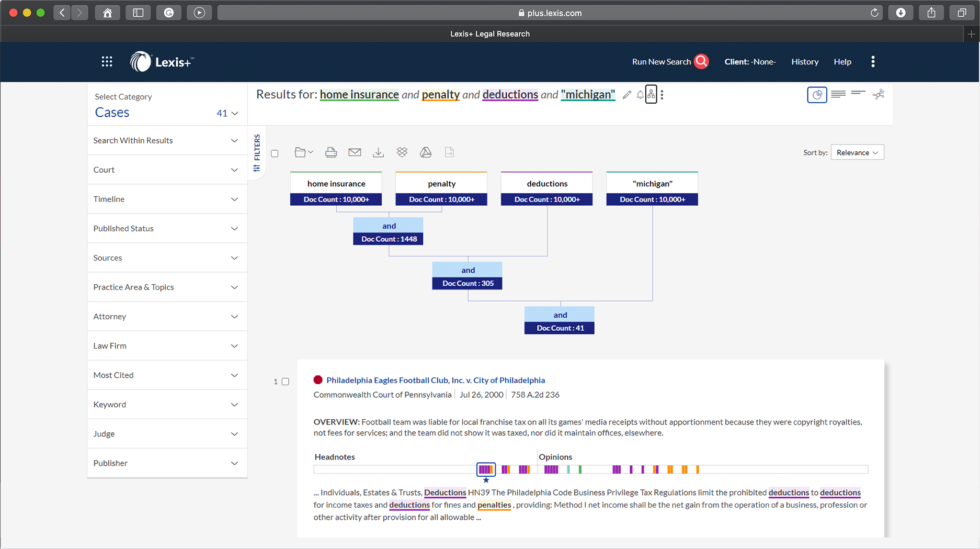Select the and Doc Count 1448 node
980x549 pixels.
coord(388,231)
